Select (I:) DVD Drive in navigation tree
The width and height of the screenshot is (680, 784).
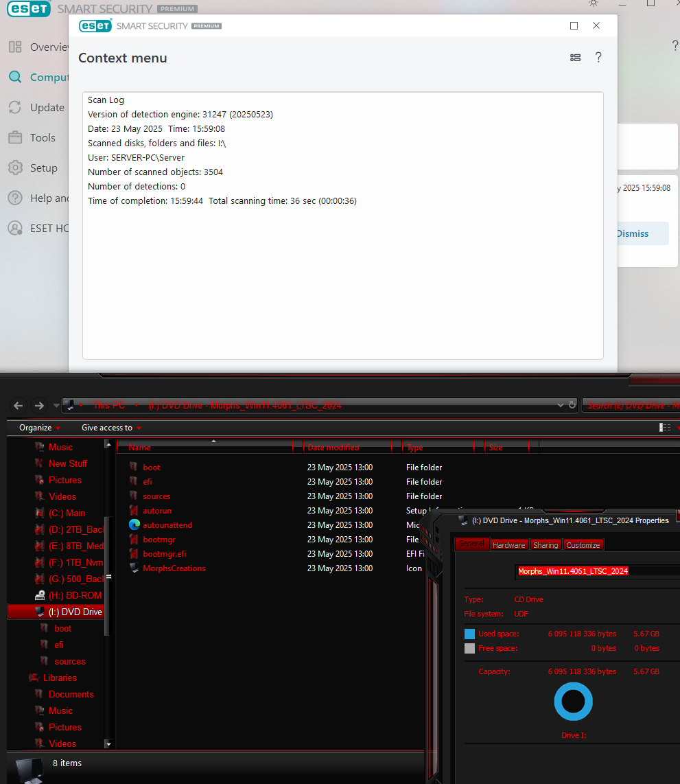56,612
